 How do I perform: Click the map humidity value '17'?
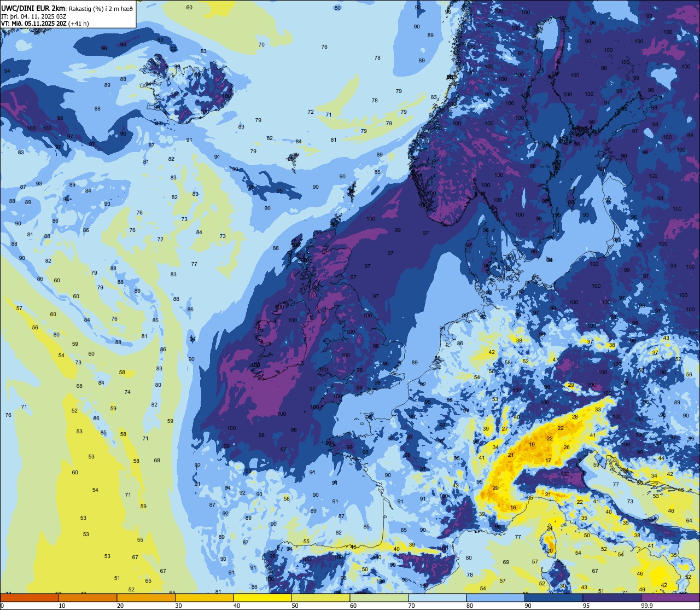tap(548, 461)
